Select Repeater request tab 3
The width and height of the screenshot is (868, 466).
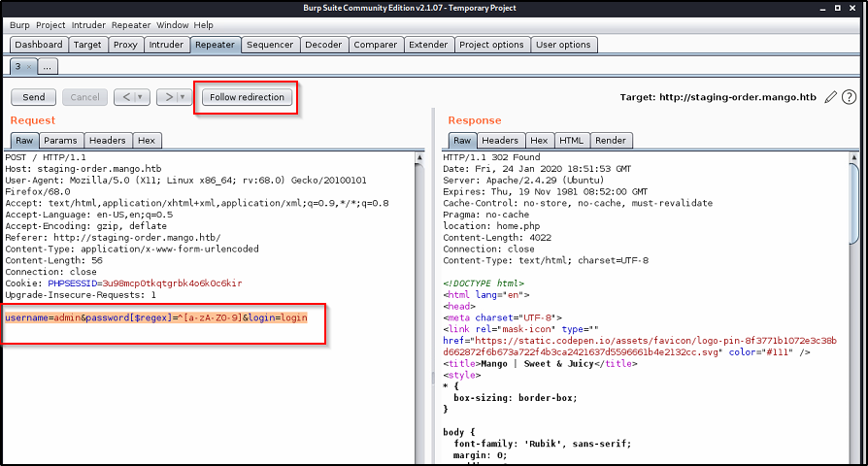tap(18, 66)
